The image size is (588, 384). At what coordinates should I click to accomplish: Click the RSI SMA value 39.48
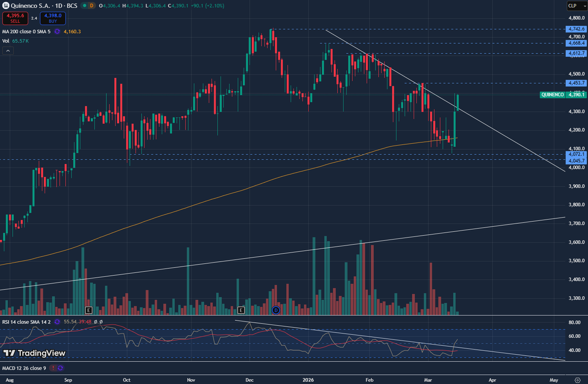click(85, 321)
